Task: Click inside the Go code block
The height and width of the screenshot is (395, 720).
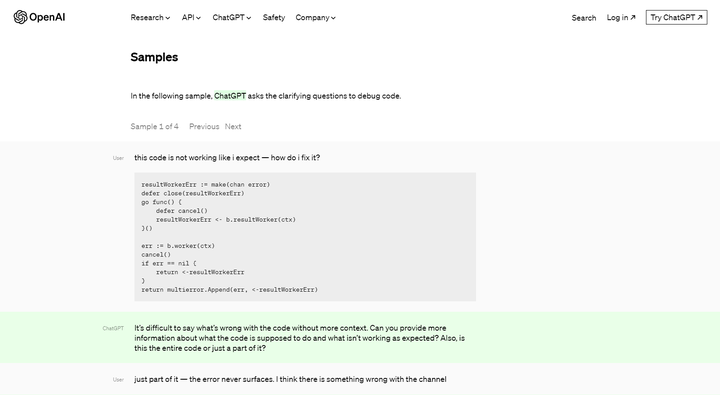Action: [x=305, y=237]
